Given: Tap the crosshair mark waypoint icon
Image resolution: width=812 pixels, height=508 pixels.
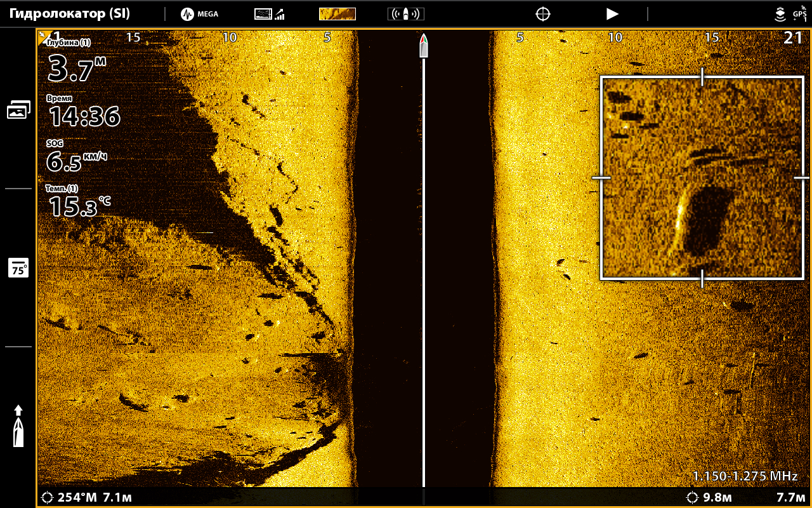Looking at the screenshot, I should [x=542, y=14].
